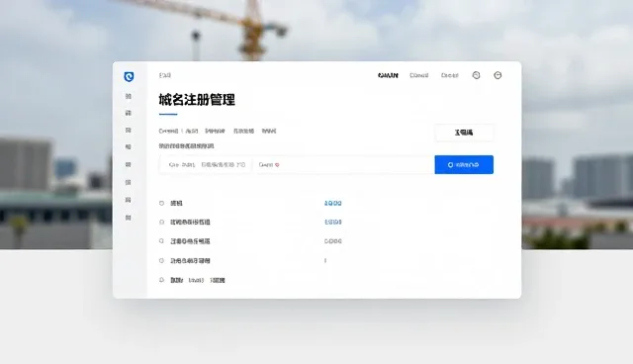This screenshot has height=364, width=633.
Task: Select the radio circle of the bottom list row
Action: coord(161,280)
